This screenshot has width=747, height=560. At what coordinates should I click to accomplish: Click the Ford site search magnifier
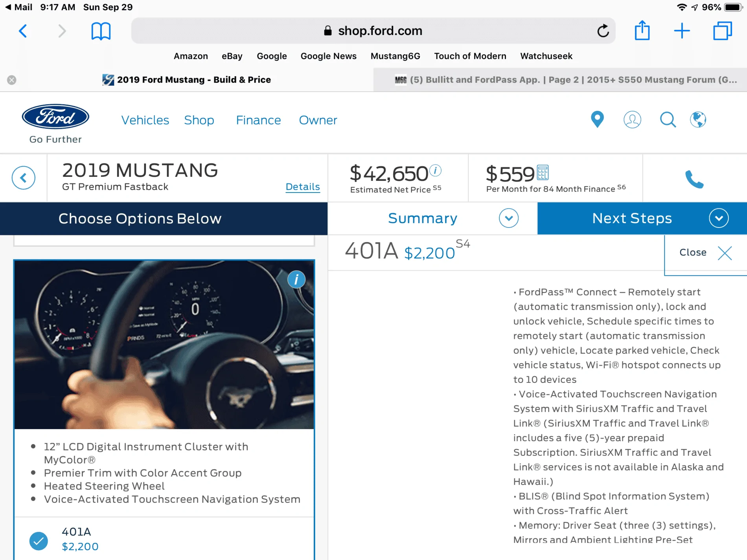click(x=668, y=119)
